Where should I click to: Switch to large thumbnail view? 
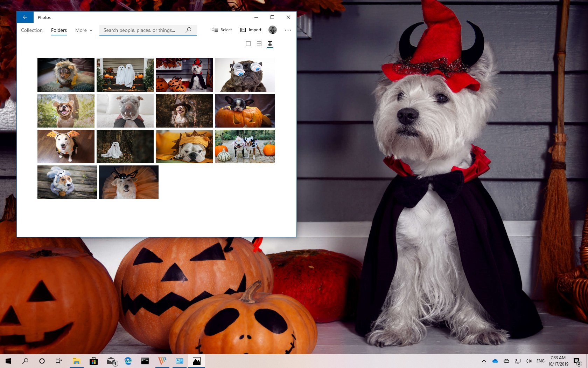(x=248, y=43)
